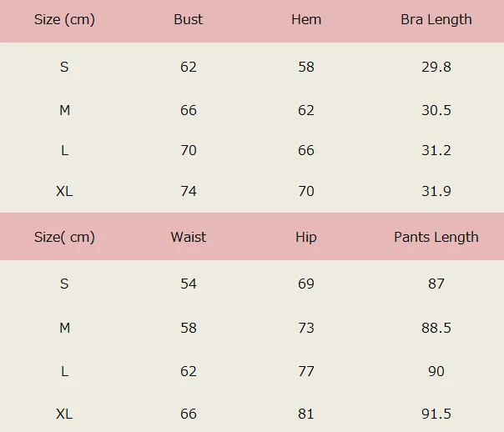
Task: Click the 77 hip value
Action: point(306,371)
